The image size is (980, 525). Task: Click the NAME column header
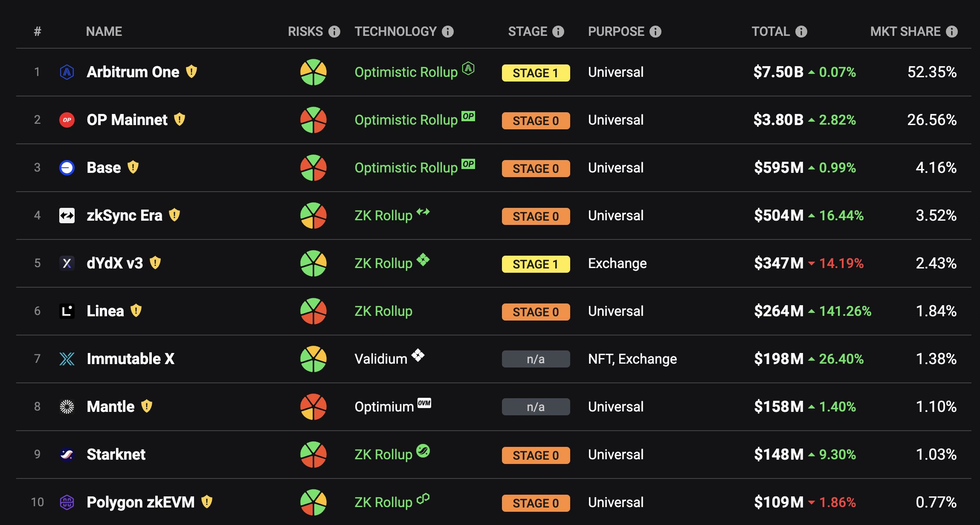click(x=104, y=32)
